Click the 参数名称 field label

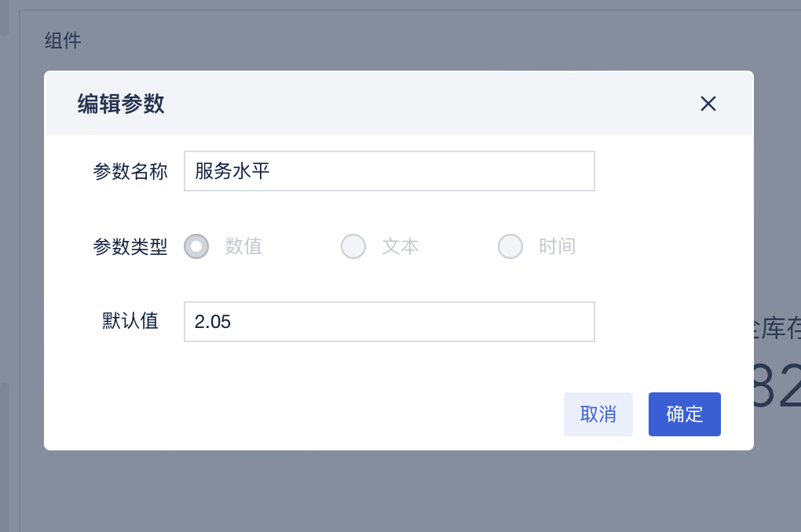click(130, 171)
